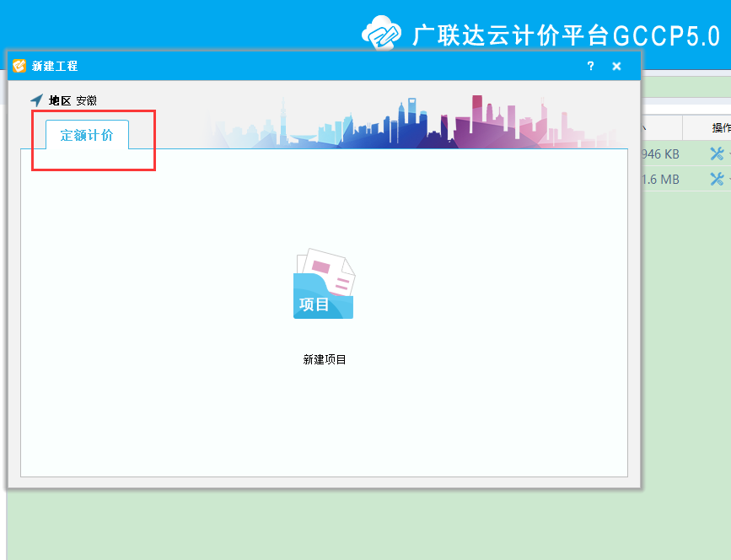Click the GCCP5.0 cloud logo
Image resolution: width=731 pixels, height=560 pixels.
point(381,33)
